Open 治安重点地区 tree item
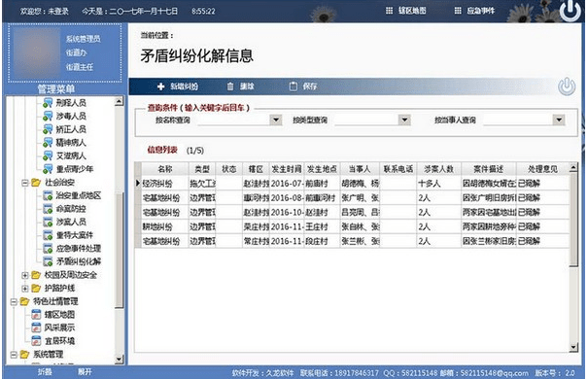This screenshot has height=379, width=588. pyautogui.click(x=79, y=195)
